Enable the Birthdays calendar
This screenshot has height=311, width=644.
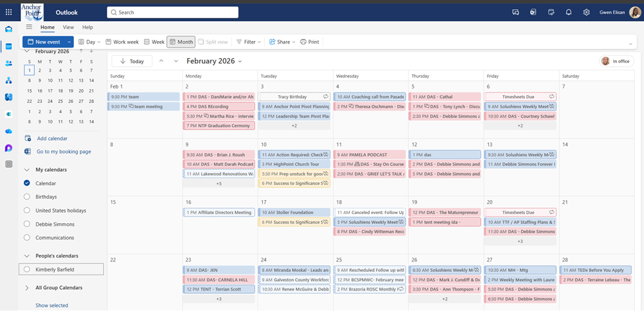(27, 197)
